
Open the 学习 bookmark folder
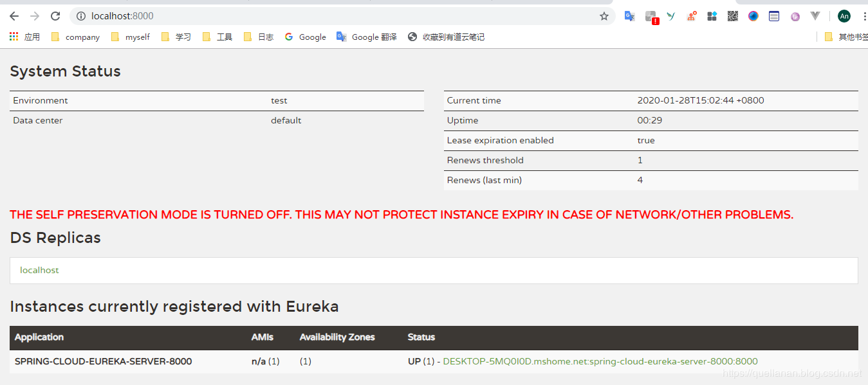(176, 37)
